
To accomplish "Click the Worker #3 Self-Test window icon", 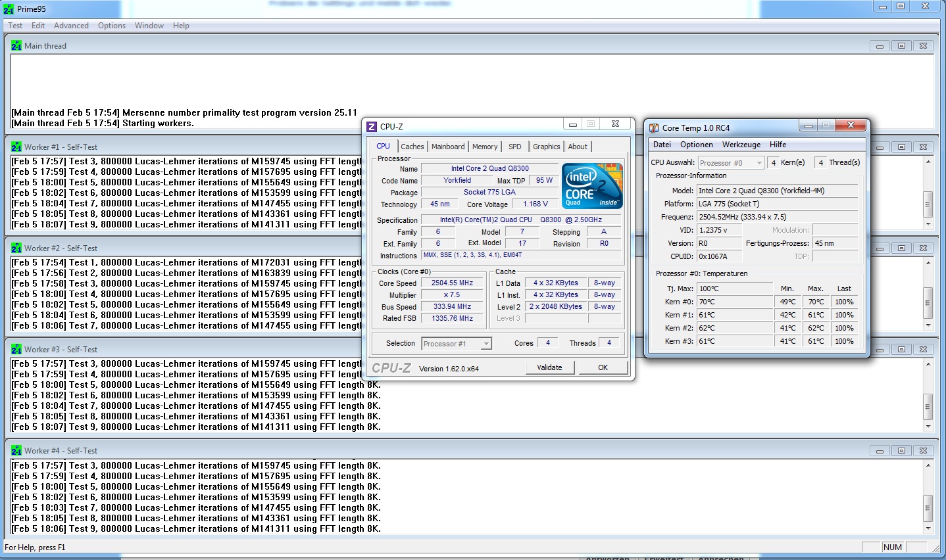I will [16, 350].
